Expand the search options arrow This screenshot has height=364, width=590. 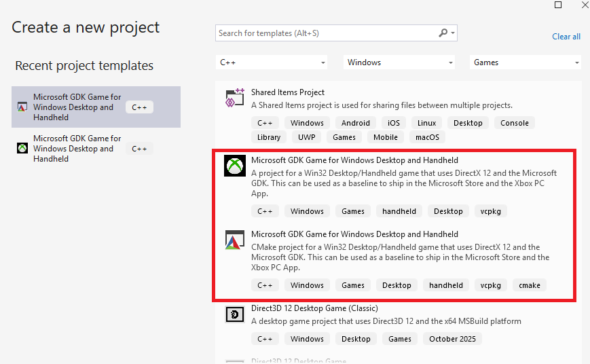coord(453,33)
